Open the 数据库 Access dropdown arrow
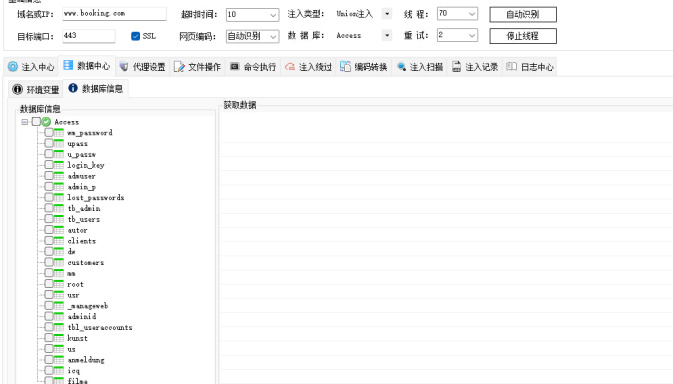 [x=387, y=35]
